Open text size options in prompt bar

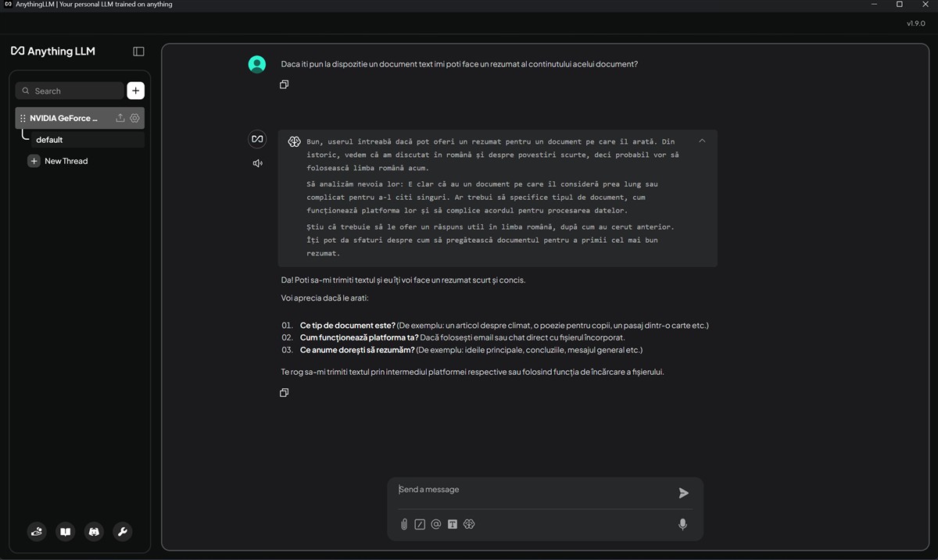[453, 525]
